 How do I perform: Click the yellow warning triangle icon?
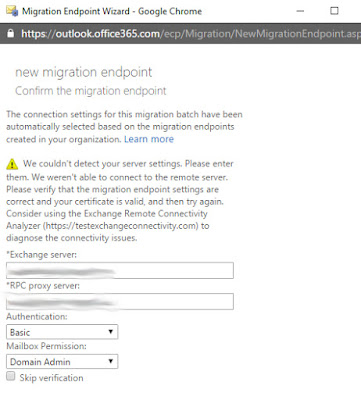coord(12,164)
